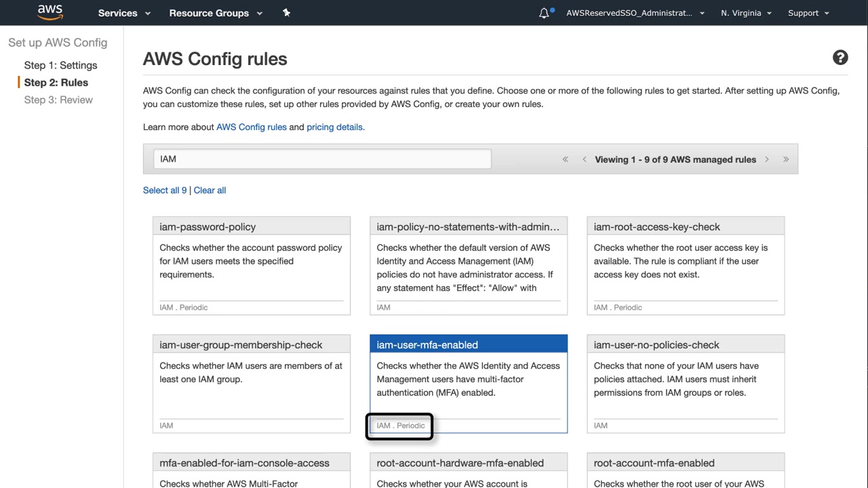The height and width of the screenshot is (488, 868).
Task: Select the iam-password-policy rule card
Action: 251,265
